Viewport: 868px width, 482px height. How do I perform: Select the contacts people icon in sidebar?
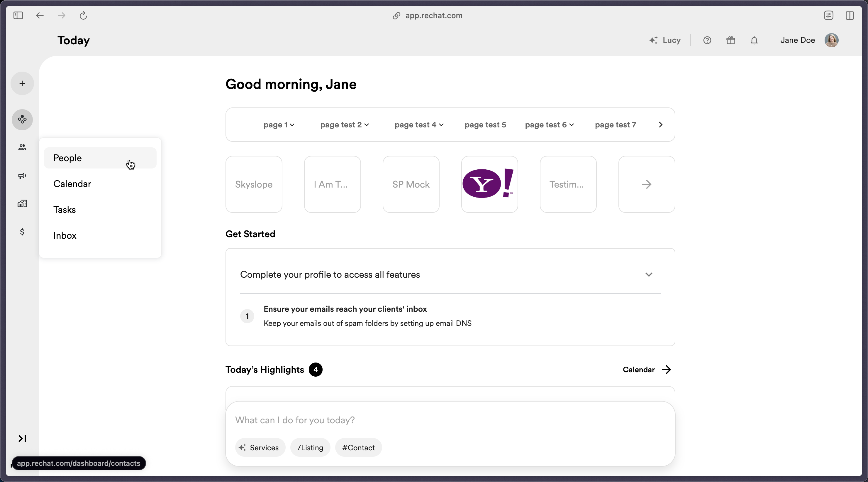[22, 147]
